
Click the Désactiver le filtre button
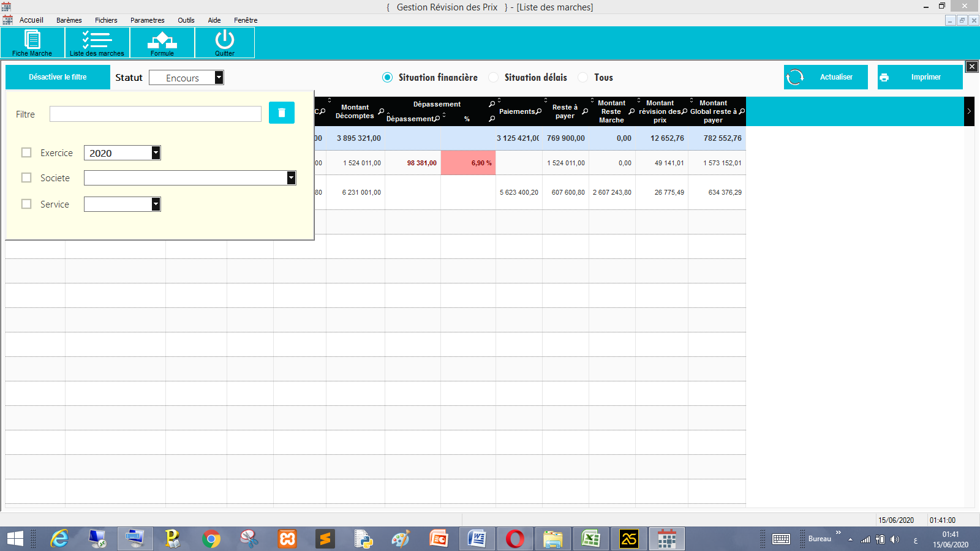pos(58,77)
